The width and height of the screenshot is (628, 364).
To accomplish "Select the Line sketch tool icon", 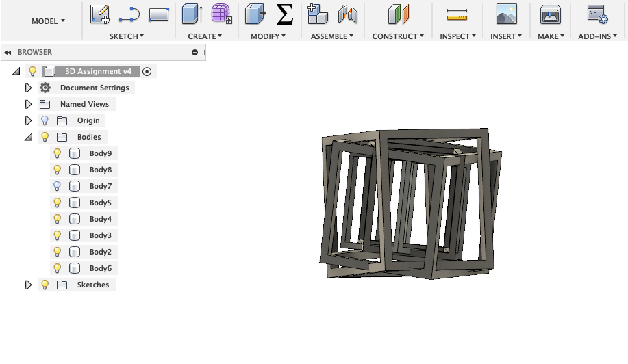I will click(x=129, y=14).
